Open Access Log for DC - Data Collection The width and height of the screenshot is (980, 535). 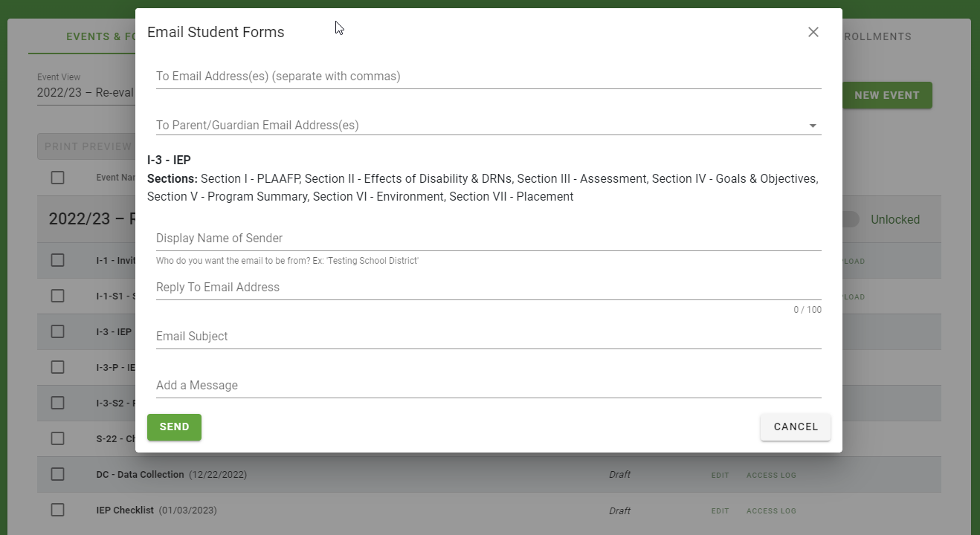pyautogui.click(x=771, y=476)
